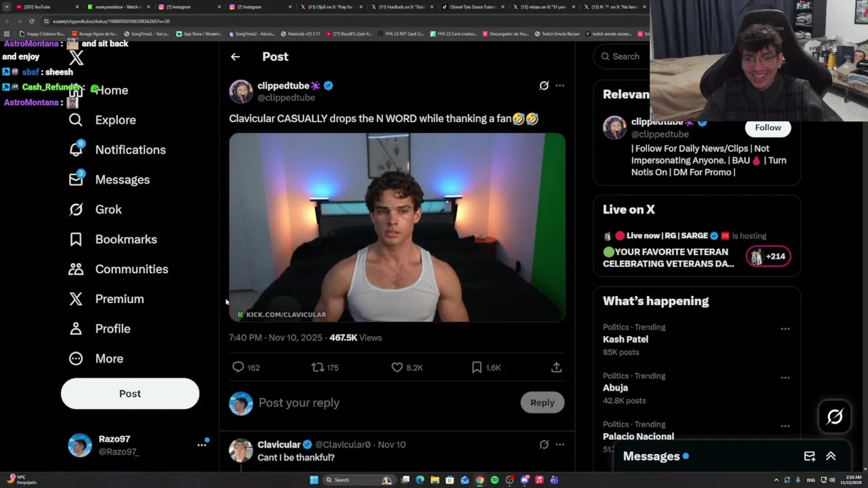Click new message icon in Messages drawer

tap(810, 456)
